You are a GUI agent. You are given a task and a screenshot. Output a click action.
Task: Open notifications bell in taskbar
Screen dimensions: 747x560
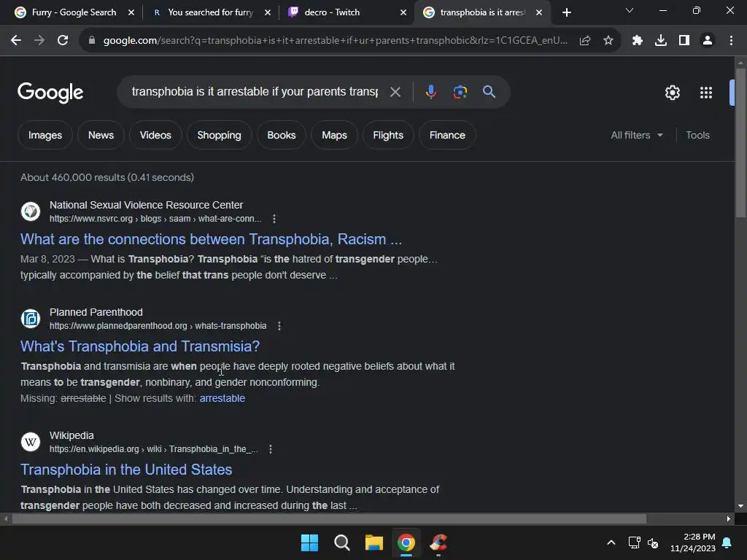727,542
